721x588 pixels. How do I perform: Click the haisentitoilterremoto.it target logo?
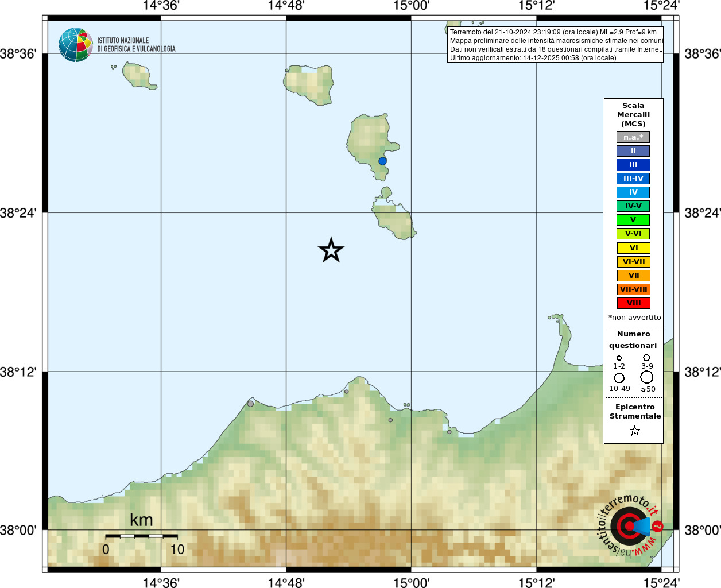(x=630, y=525)
